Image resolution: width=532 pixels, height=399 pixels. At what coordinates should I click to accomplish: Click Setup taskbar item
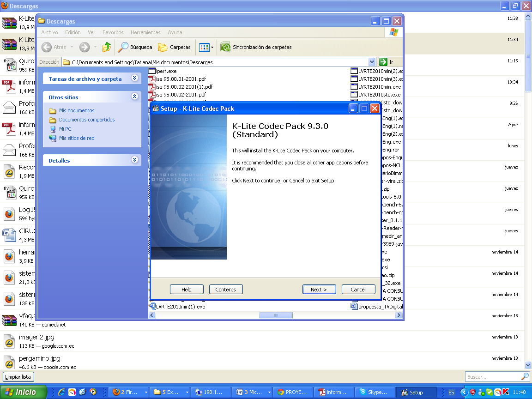pyautogui.click(x=416, y=392)
